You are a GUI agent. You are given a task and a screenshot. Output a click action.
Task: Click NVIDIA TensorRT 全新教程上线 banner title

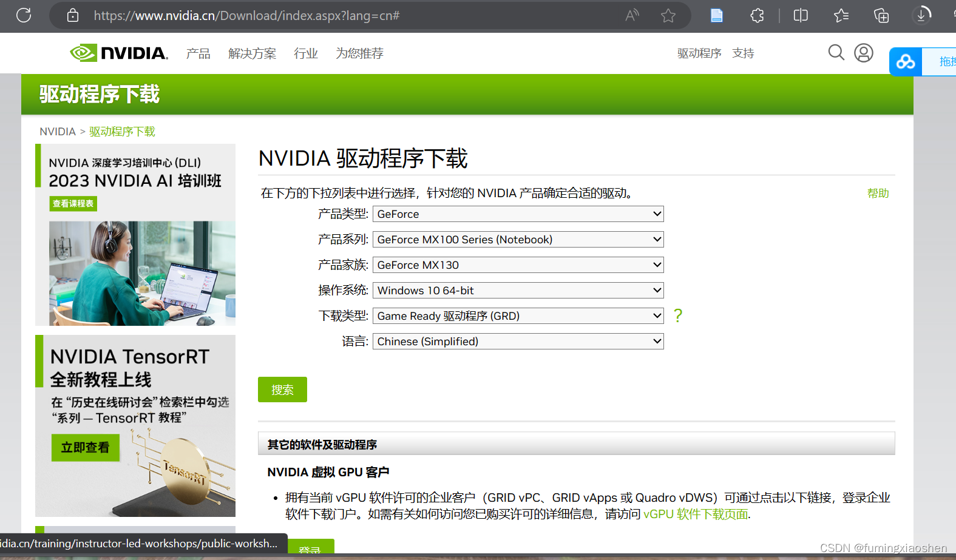click(130, 368)
